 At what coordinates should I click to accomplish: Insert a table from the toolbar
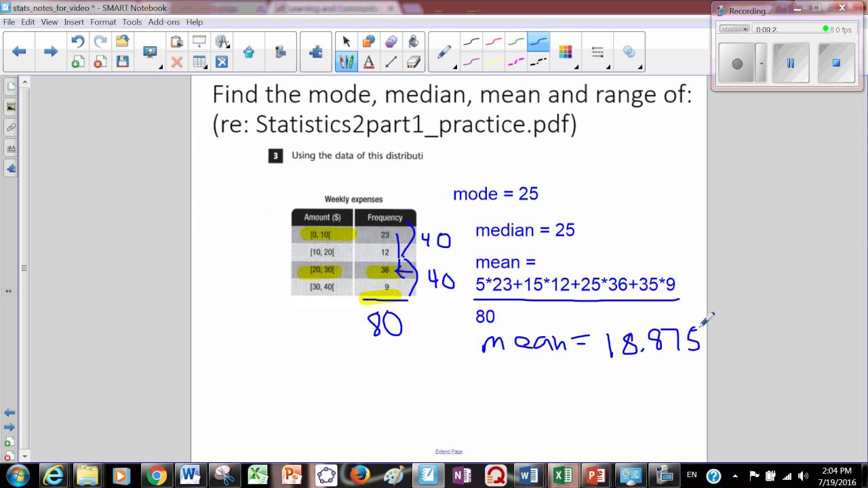[199, 62]
